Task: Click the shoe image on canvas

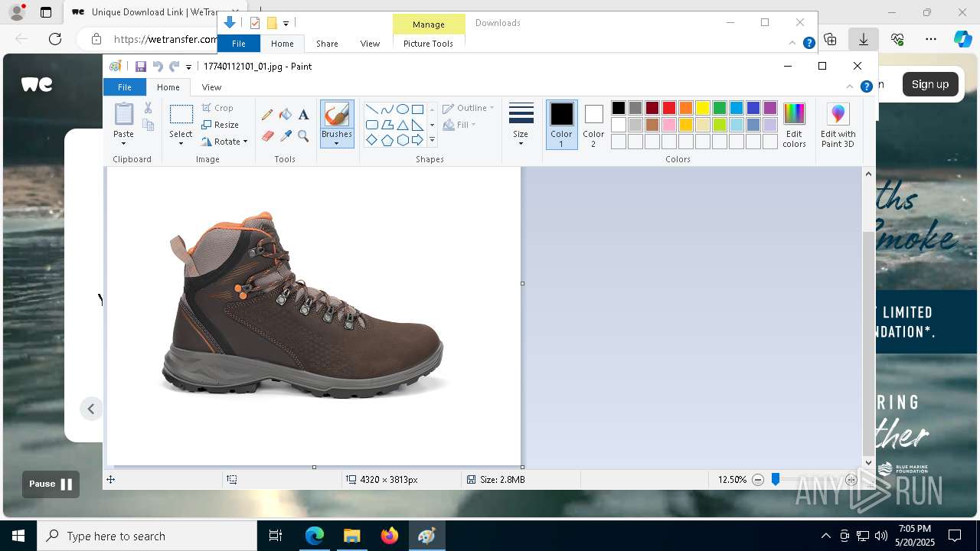Action: tap(302, 305)
